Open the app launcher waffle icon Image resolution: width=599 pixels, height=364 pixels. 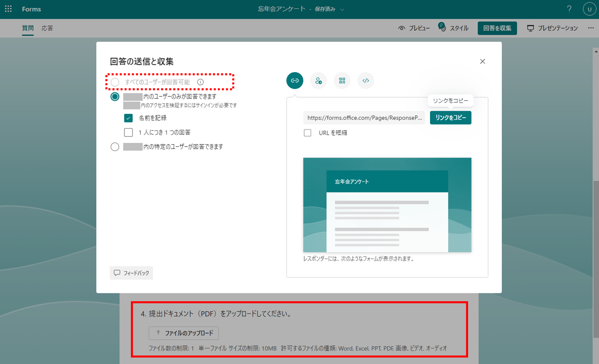click(8, 9)
